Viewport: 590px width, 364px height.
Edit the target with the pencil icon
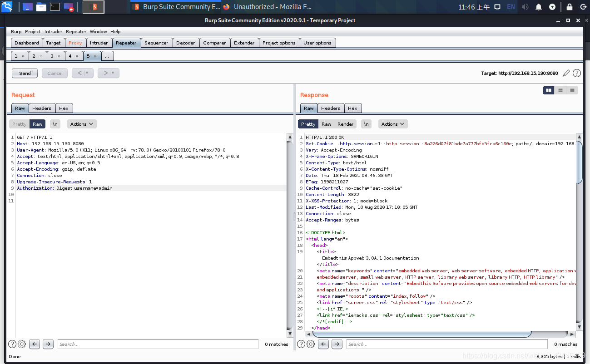[x=566, y=73]
